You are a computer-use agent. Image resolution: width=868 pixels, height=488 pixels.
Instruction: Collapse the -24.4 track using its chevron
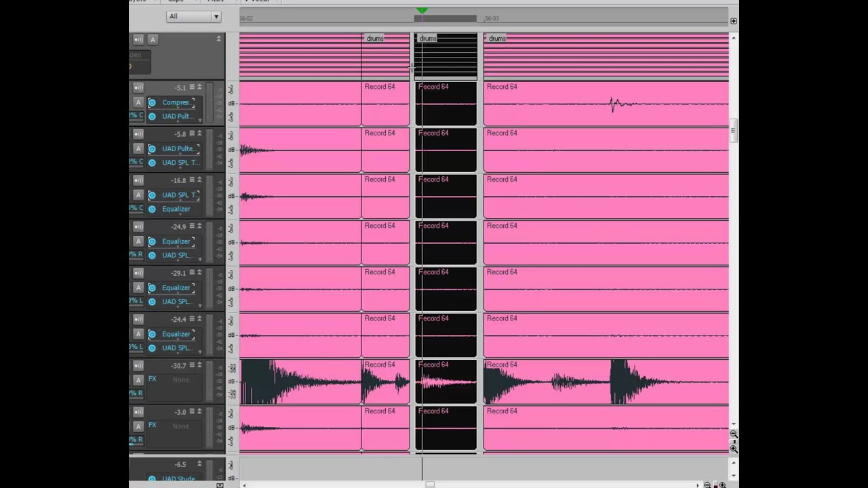tap(199, 319)
